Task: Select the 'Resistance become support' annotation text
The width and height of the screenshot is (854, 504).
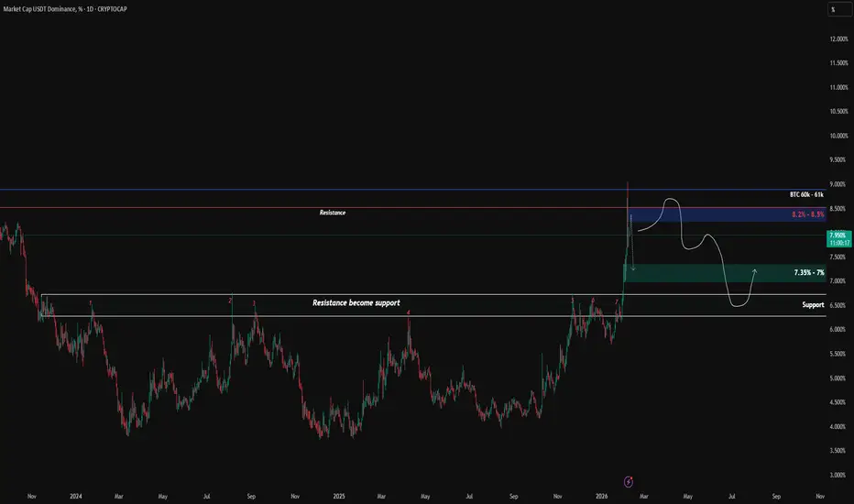Action: point(356,302)
